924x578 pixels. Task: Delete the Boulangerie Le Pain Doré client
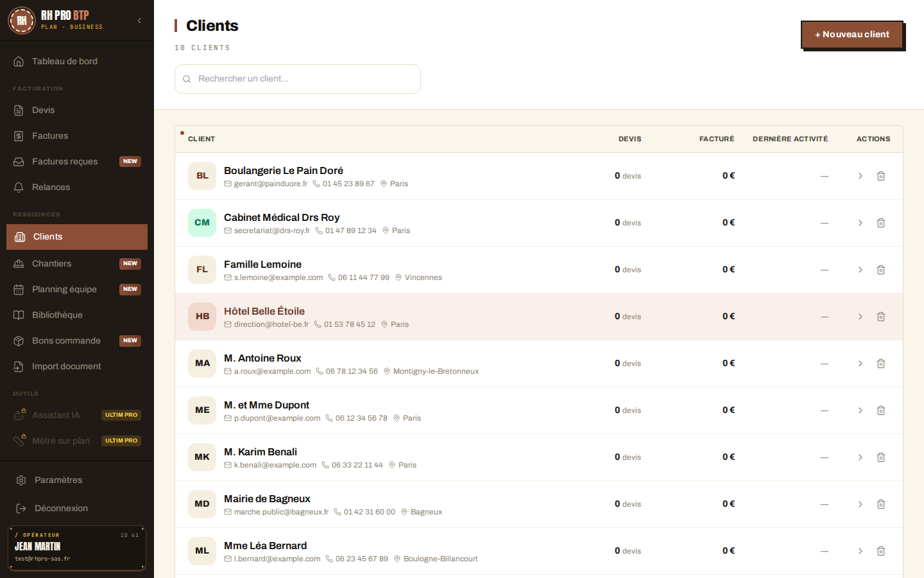[881, 176]
